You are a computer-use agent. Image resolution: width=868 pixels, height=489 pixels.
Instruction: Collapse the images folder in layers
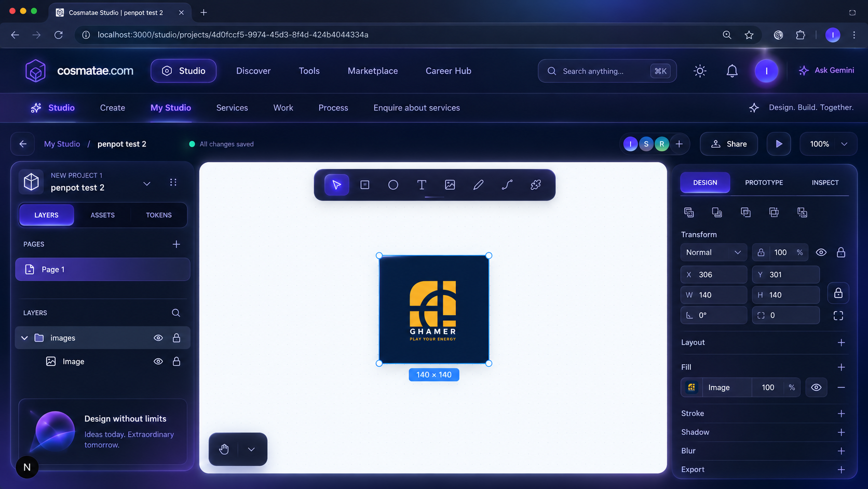click(24, 338)
